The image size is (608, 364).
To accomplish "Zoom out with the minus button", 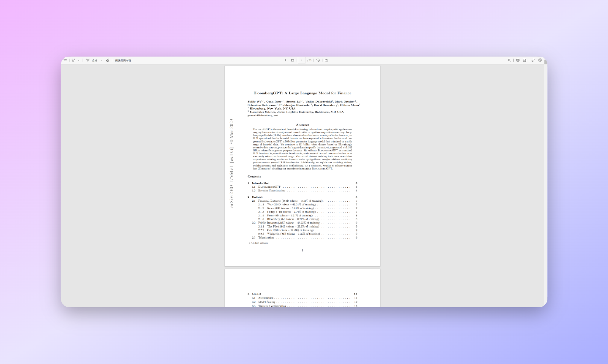I will [278, 60].
